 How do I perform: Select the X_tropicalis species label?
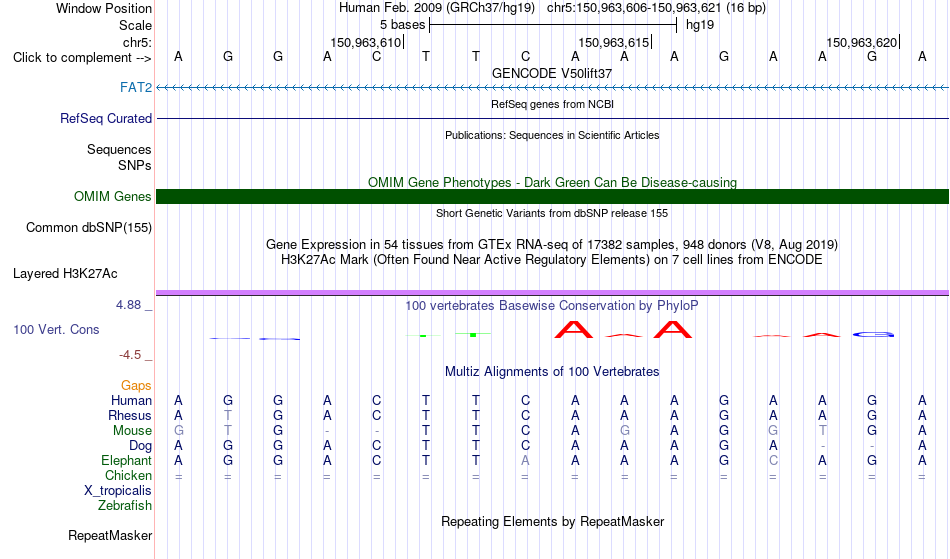click(118, 491)
